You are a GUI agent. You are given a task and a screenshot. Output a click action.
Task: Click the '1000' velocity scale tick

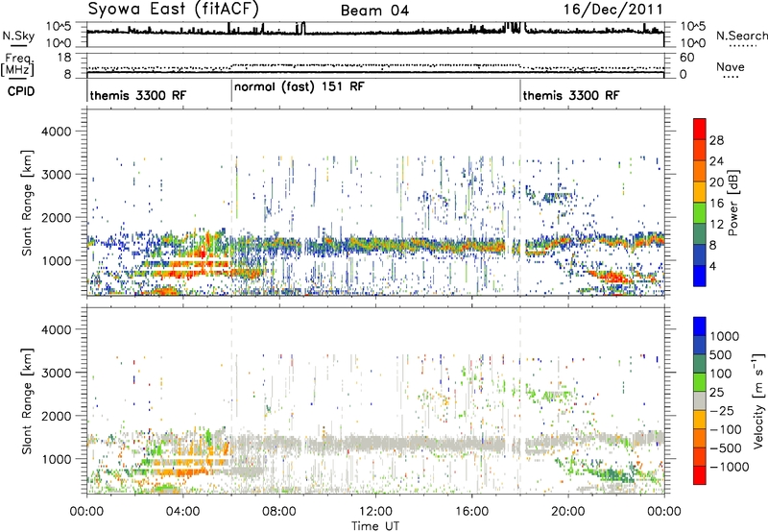(x=725, y=336)
